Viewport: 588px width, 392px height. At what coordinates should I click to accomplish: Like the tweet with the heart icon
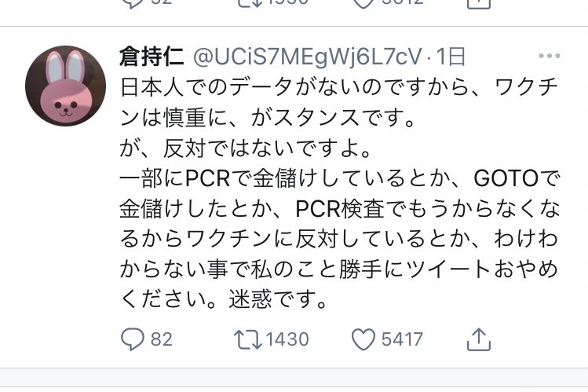click(x=363, y=339)
